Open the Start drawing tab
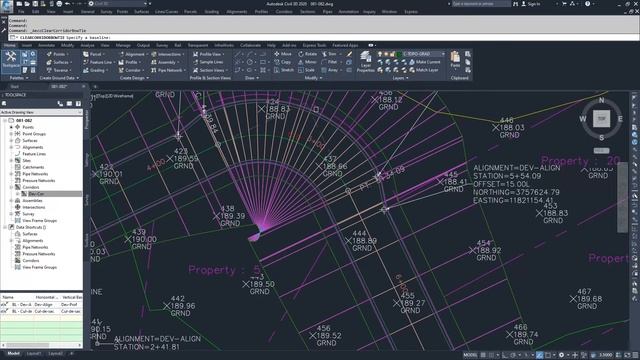Image resolution: width=640 pixels, height=360 pixels. point(15,87)
